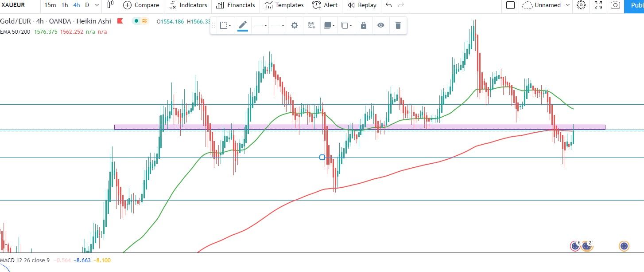644x272 pixels.
Task: Open drawing template dropdown in floating toolbar
Action: click(x=225, y=26)
